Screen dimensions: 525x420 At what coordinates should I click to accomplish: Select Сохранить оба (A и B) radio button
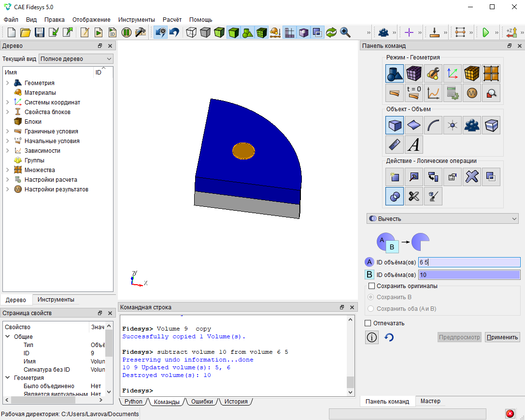coord(370,309)
